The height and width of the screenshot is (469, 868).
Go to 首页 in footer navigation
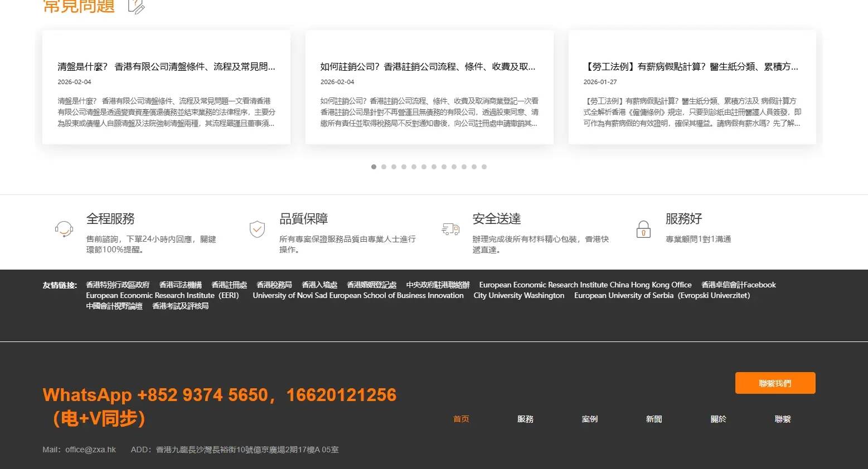(x=461, y=419)
